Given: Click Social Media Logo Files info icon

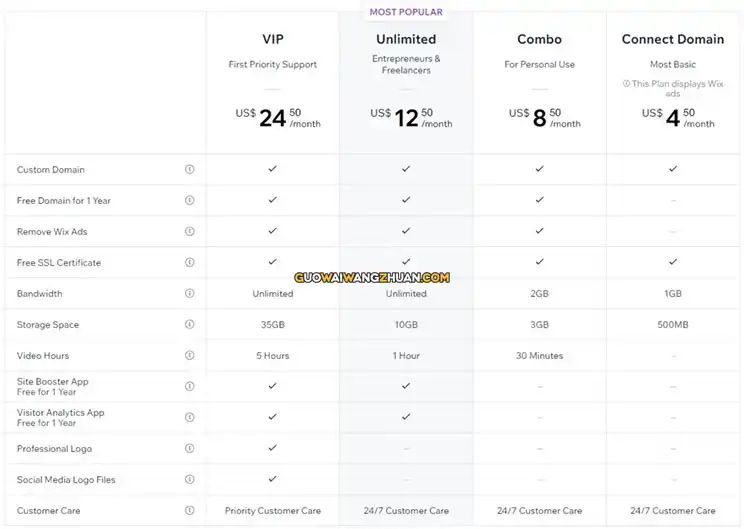Looking at the screenshot, I should [x=189, y=479].
